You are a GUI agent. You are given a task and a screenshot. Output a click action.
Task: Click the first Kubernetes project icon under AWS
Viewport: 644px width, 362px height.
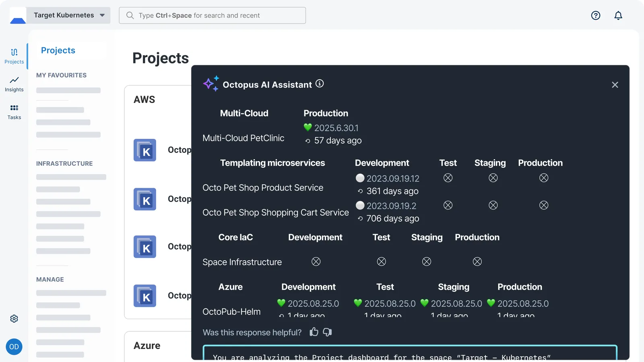145,150
